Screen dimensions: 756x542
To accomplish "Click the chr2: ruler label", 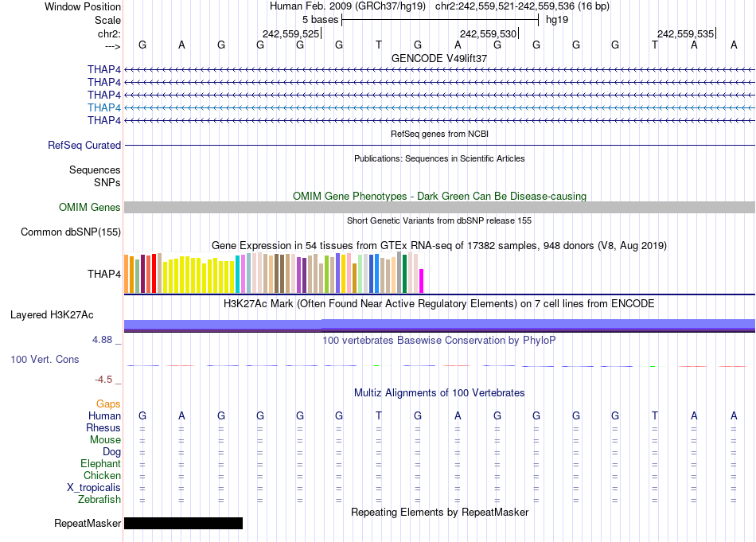I will click(109, 33).
